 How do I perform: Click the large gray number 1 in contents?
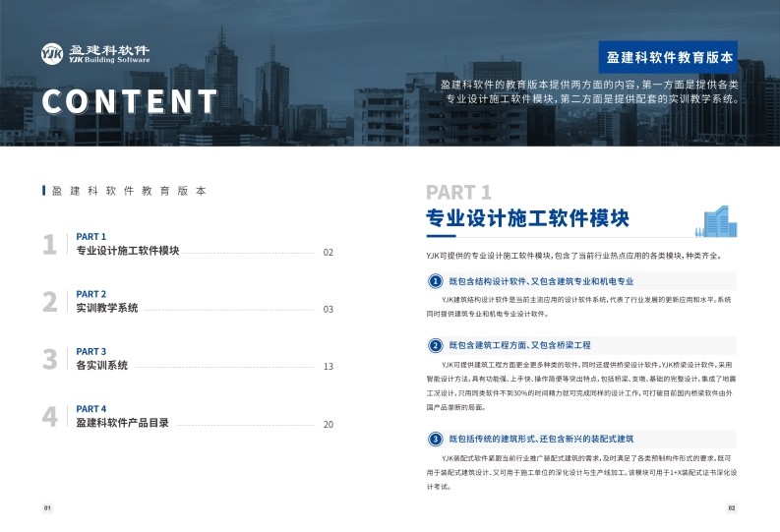click(x=49, y=246)
